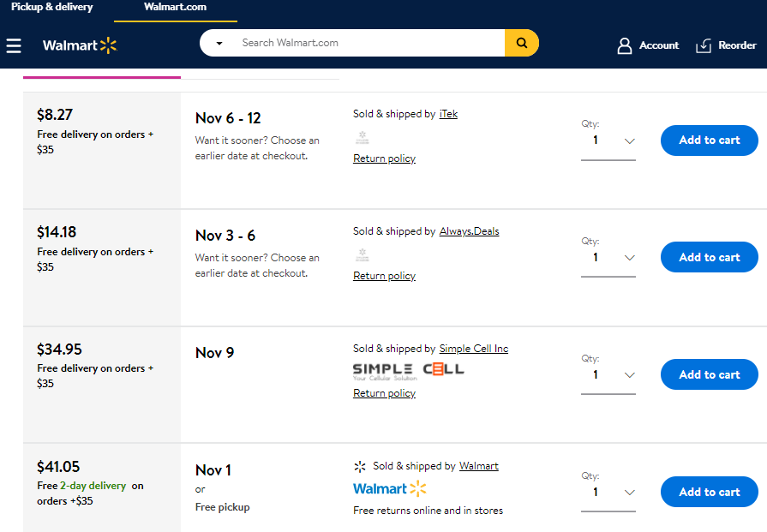Select the Walmart.com tab
This screenshot has height=532, width=767.
175,7
